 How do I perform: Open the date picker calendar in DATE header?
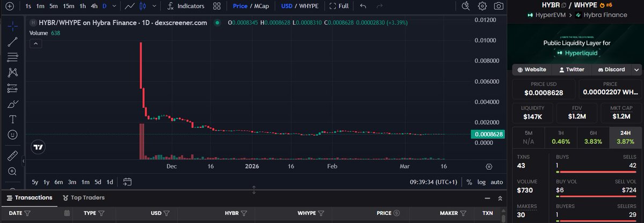pyautogui.click(x=67, y=213)
